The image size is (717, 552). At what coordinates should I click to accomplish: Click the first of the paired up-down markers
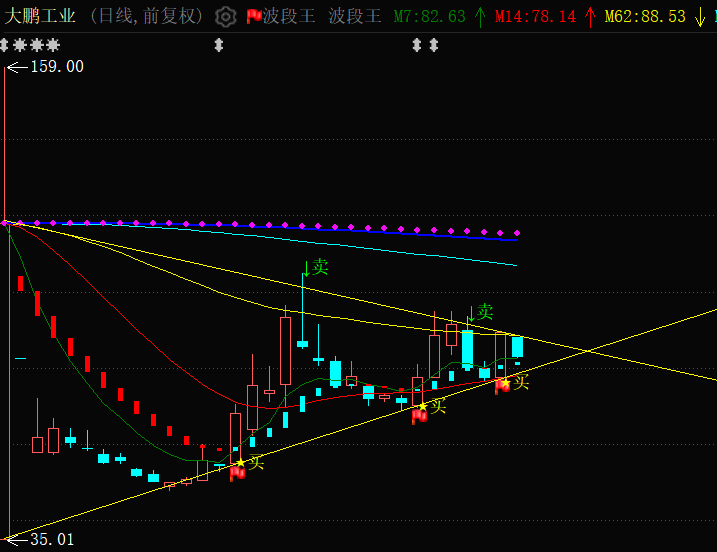tap(417, 45)
